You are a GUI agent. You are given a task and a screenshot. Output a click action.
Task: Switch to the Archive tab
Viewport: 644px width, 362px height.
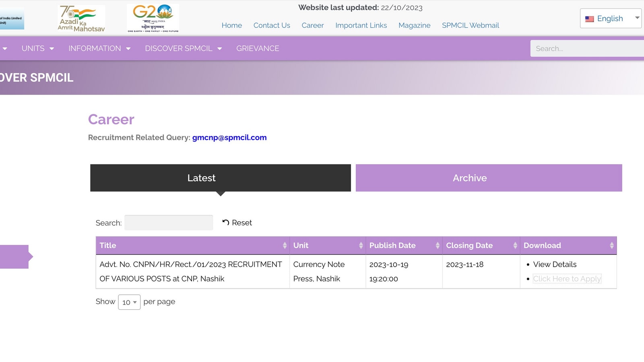point(489,178)
